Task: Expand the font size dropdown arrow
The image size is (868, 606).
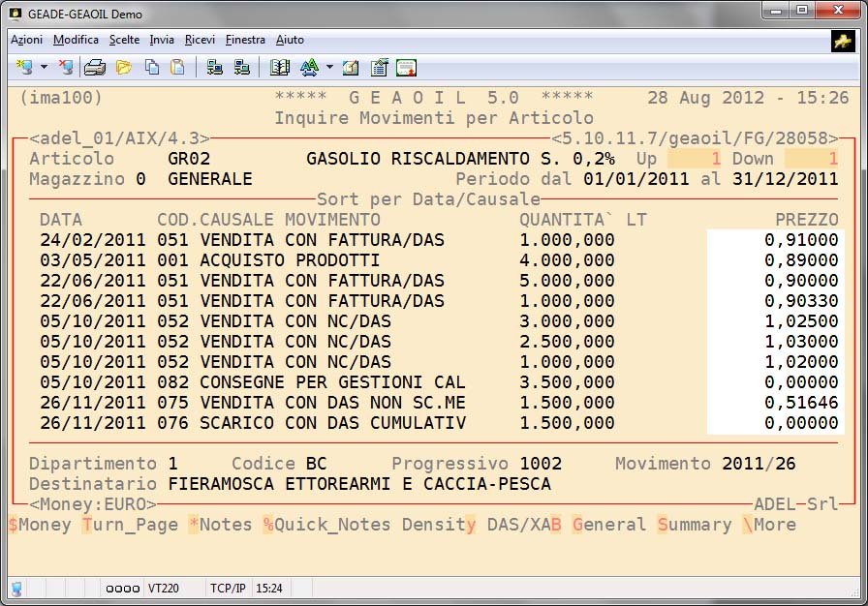Action: click(329, 68)
